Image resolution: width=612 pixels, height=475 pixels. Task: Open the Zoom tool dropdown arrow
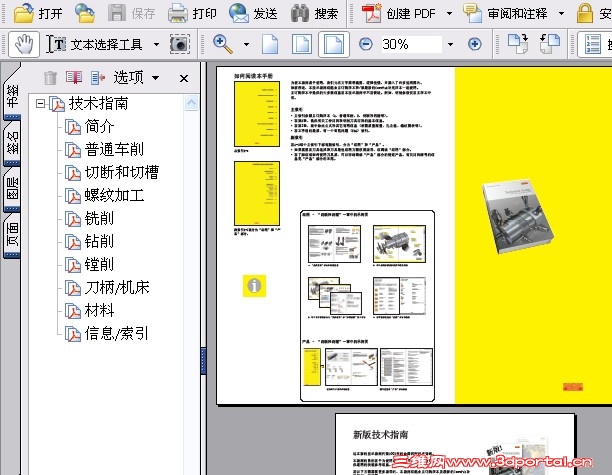coord(246,44)
